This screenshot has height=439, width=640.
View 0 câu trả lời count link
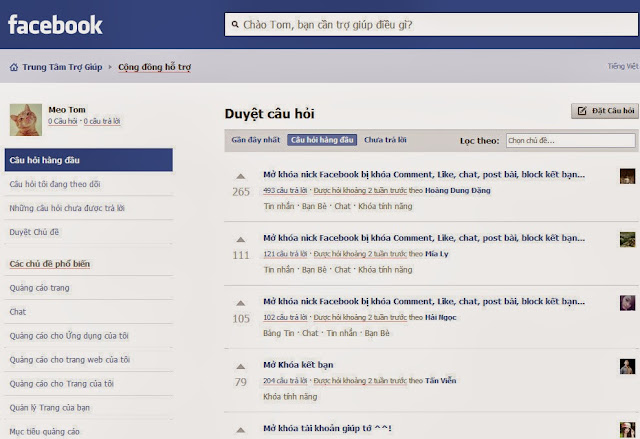click(x=102, y=121)
